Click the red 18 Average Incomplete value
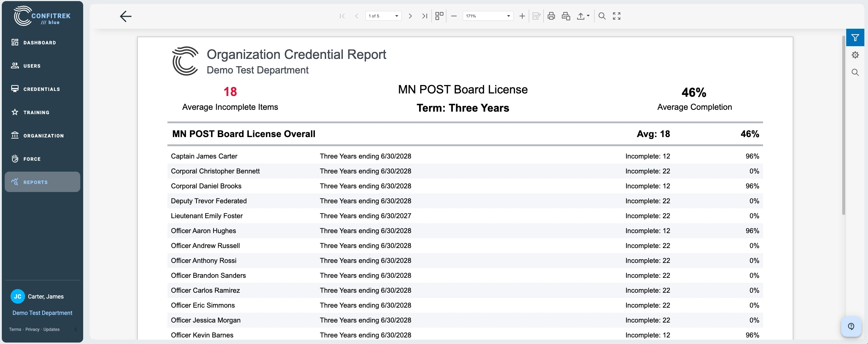This screenshot has height=344, width=868. pos(230,92)
